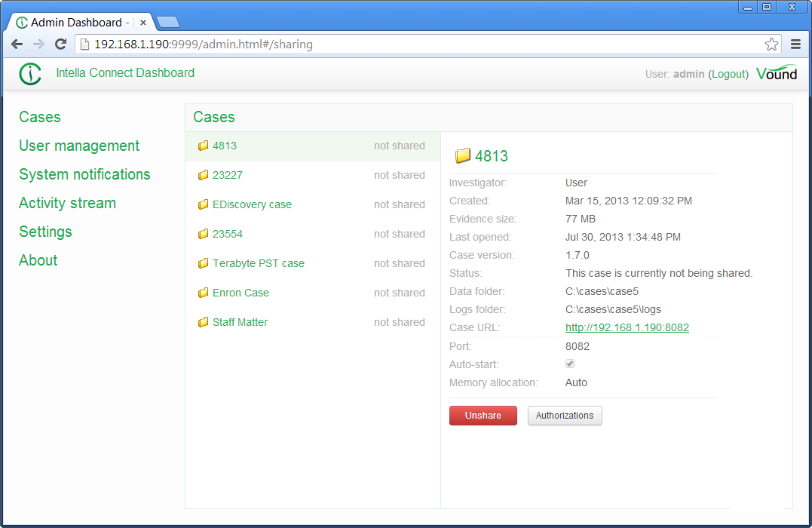Select the Terabyte PST case entry
This screenshot has height=528, width=812.
pyautogui.click(x=258, y=263)
